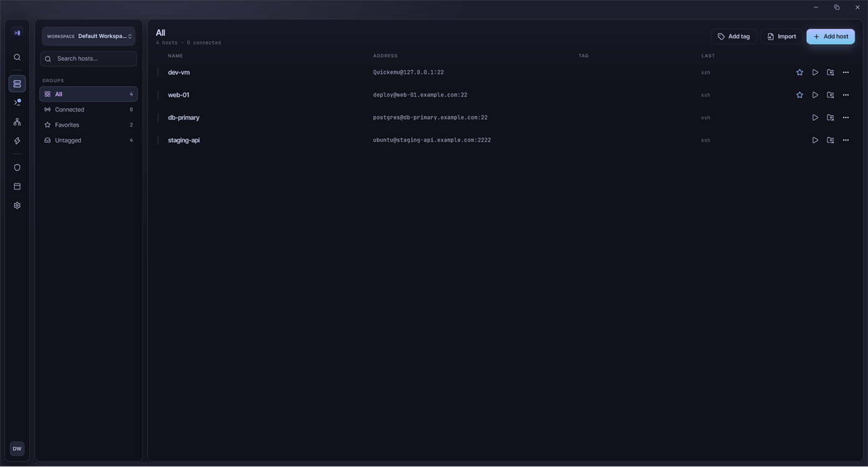
Task: Click address deploy@web-01.example.com:22
Action: [x=420, y=95]
